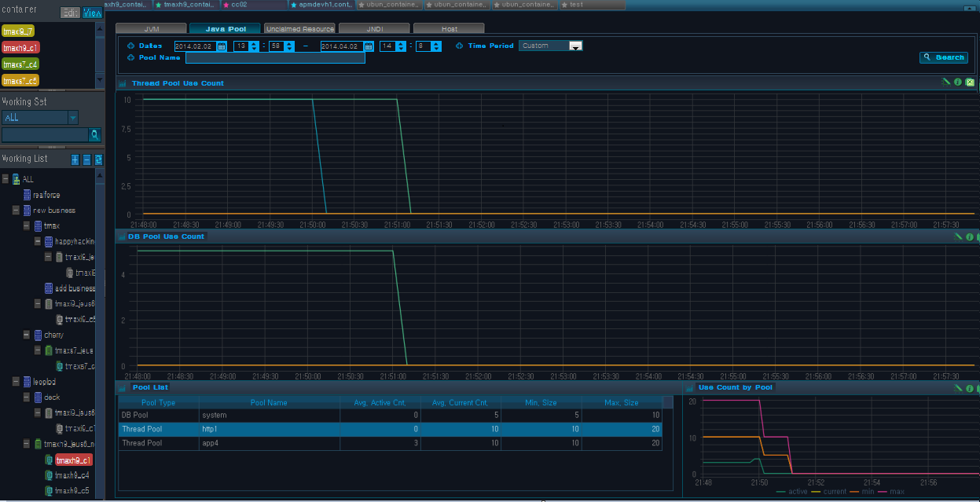The image size is (980, 502).
Task: Collapse the ALL tree node
Action: (x=5, y=179)
